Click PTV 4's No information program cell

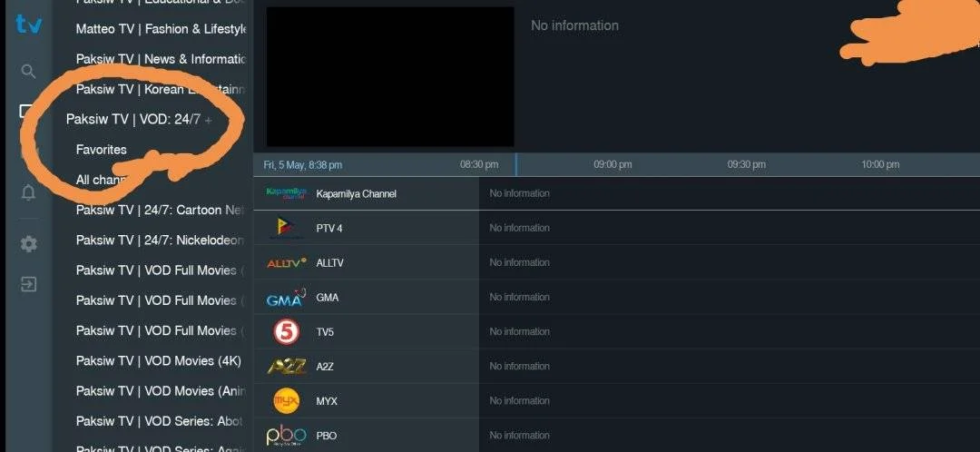[730, 228]
